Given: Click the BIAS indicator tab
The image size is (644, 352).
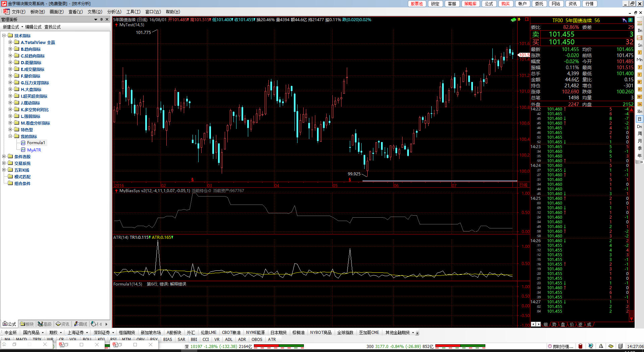Looking at the screenshot, I should pos(168,340).
